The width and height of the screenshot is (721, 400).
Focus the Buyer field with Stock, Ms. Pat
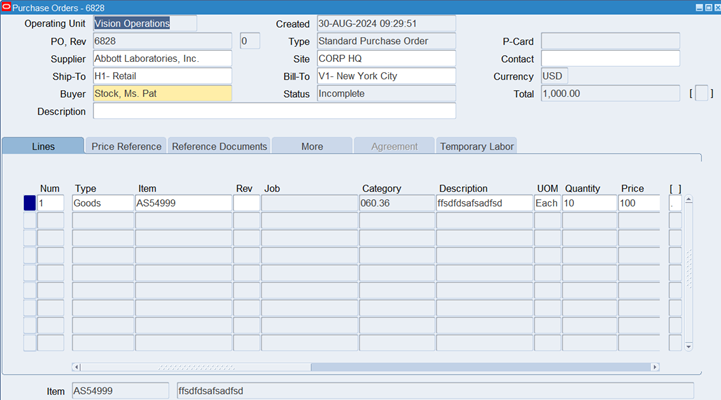point(161,94)
